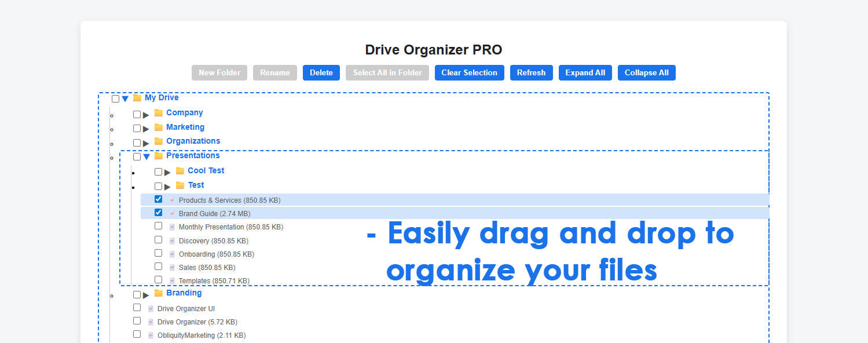Uncheck the Brand Guide checkbox
Screen dimensions: 868x343
(x=158, y=212)
